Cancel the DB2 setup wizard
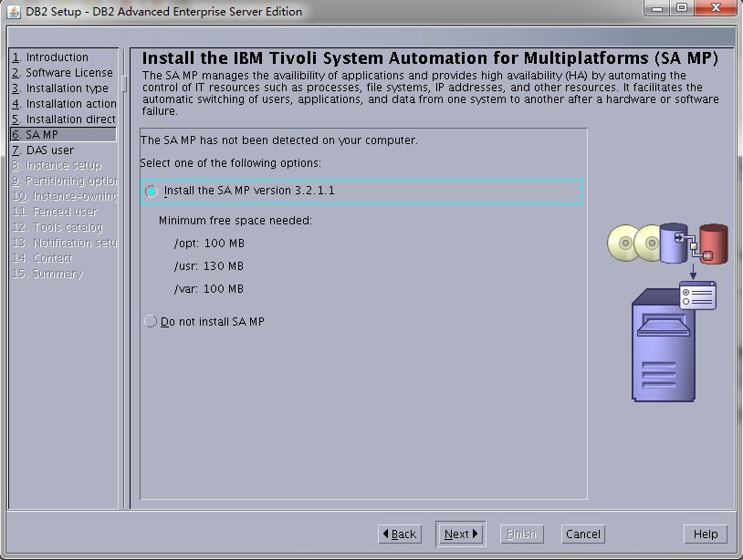Image resolution: width=743 pixels, height=560 pixels. pos(582,534)
